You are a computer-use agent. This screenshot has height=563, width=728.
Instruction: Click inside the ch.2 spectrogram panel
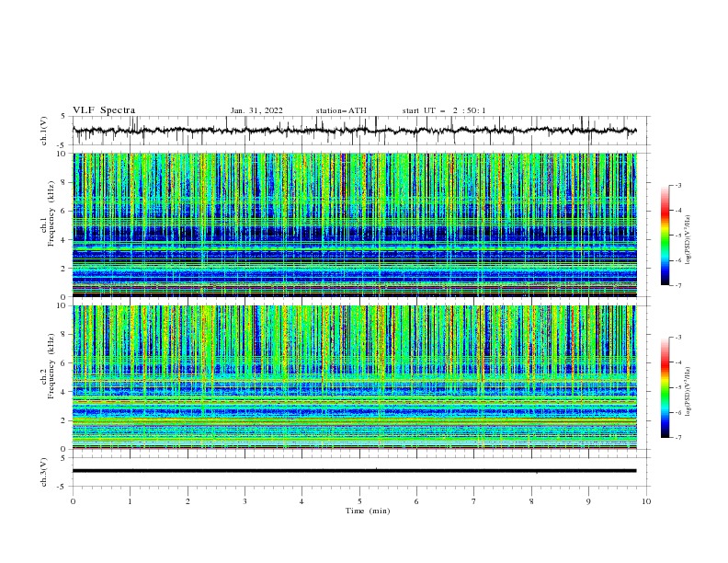(354, 377)
